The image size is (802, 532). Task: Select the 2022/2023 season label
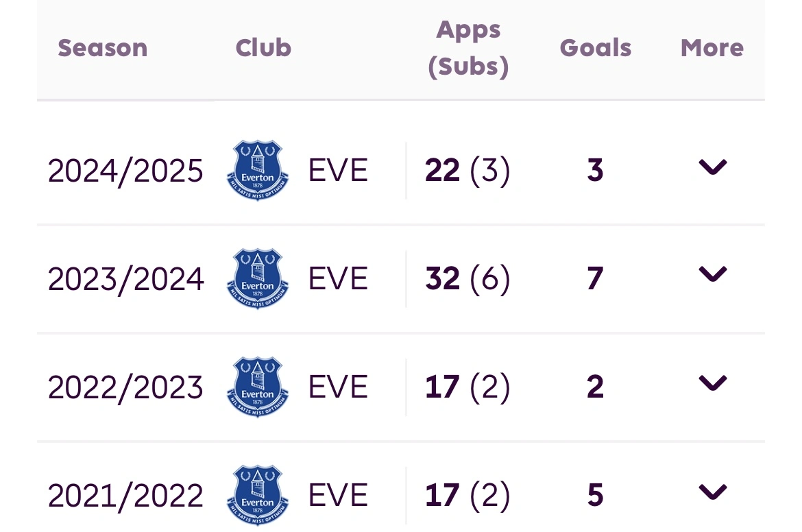pos(125,387)
